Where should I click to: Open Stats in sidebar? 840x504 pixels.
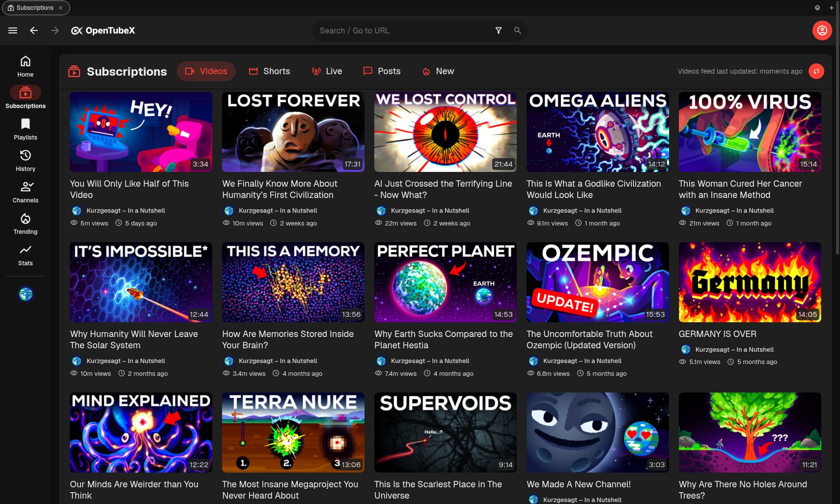coord(26,255)
